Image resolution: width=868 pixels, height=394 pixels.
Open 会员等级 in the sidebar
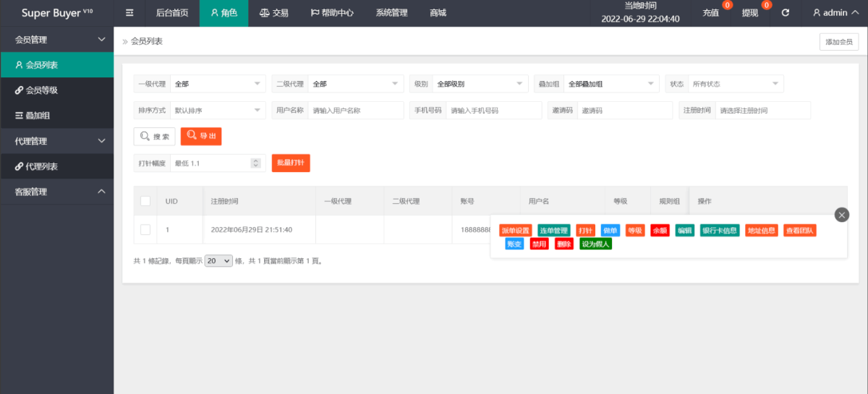pyautogui.click(x=56, y=90)
